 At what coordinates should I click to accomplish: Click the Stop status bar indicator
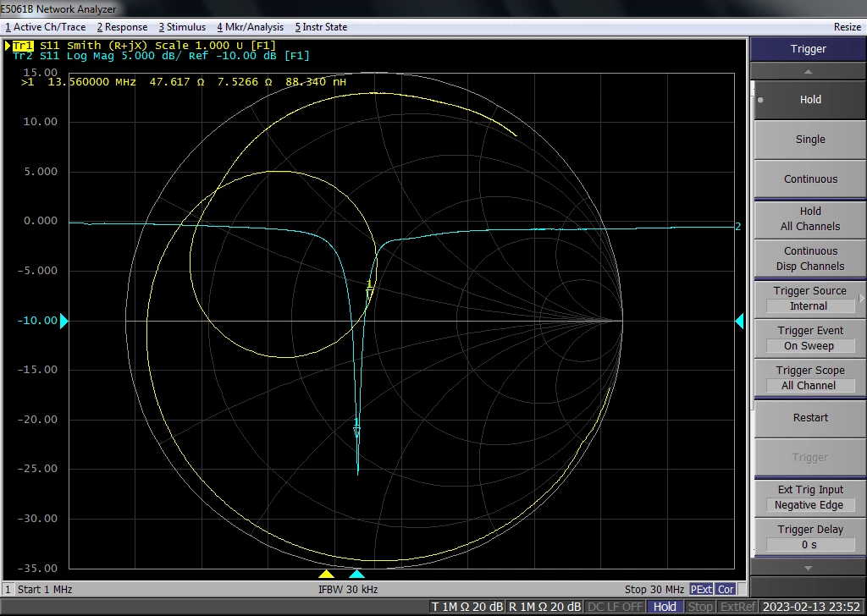tap(700, 607)
